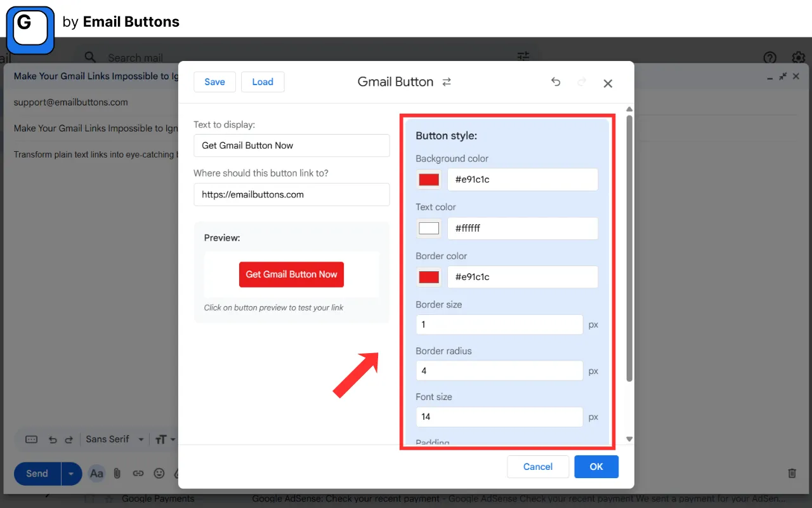The height and width of the screenshot is (508, 812).
Task: Click the red Get Gmail Button Now preview
Action: (x=291, y=274)
